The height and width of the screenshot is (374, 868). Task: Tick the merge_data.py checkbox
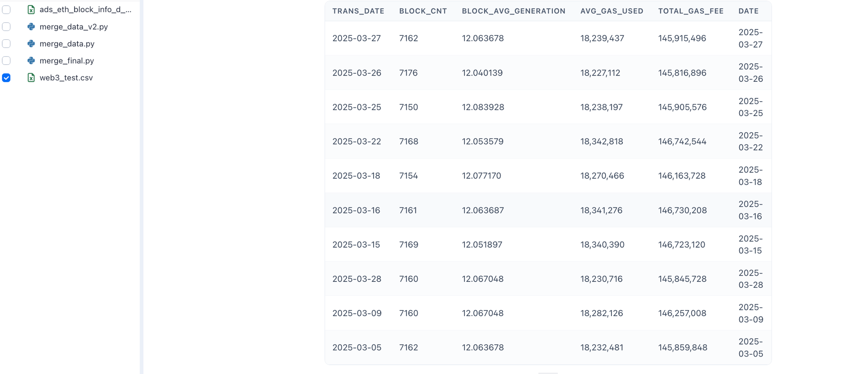[x=6, y=44]
